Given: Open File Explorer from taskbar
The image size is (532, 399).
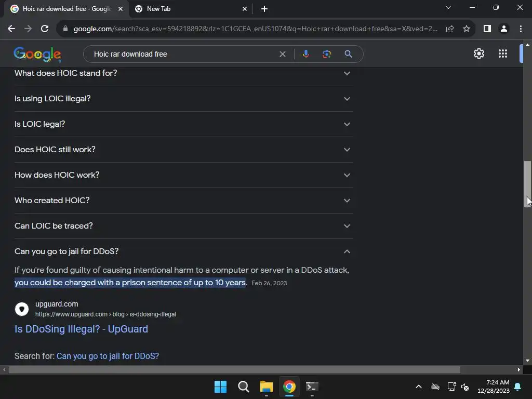Looking at the screenshot, I should click(x=267, y=387).
